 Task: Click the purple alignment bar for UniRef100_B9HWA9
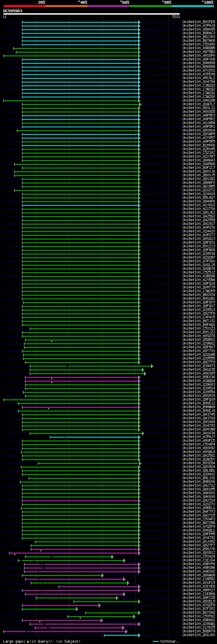pos(80,407)
